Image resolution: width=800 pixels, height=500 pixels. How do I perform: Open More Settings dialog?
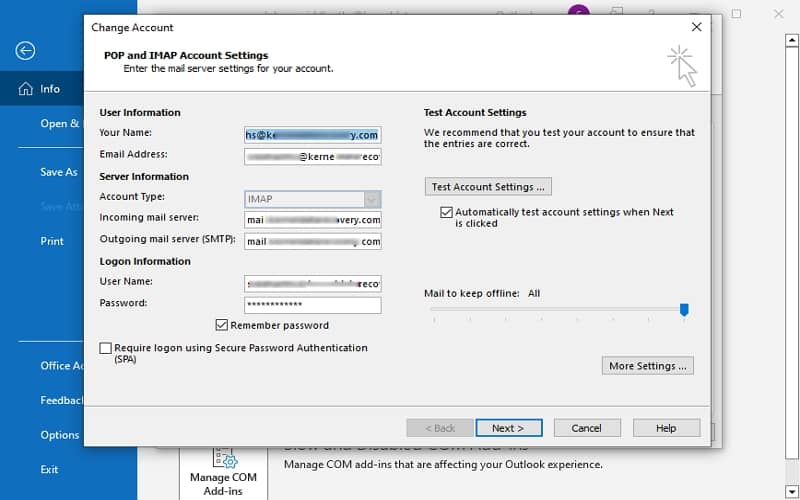point(647,366)
